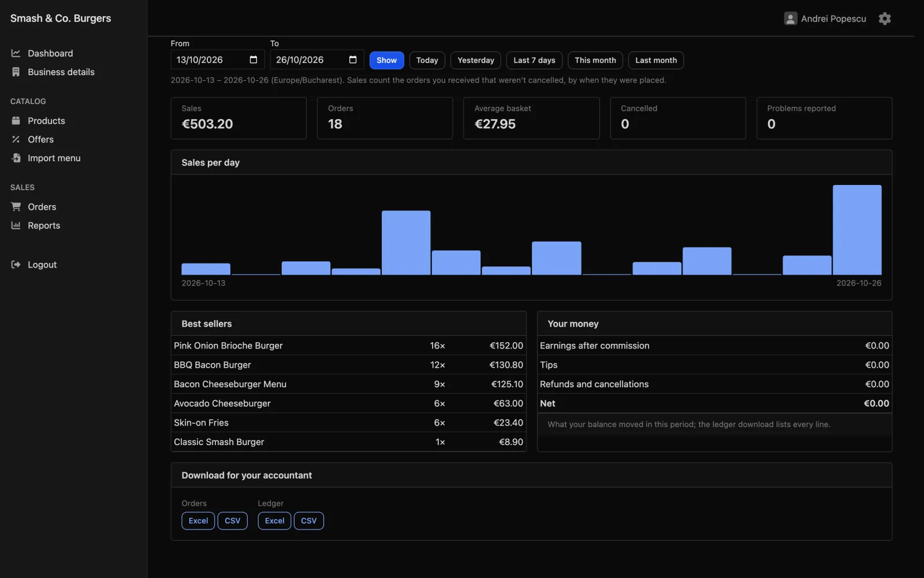Image resolution: width=924 pixels, height=578 pixels.
Task: Download Orders as CSV
Action: pyautogui.click(x=232, y=521)
